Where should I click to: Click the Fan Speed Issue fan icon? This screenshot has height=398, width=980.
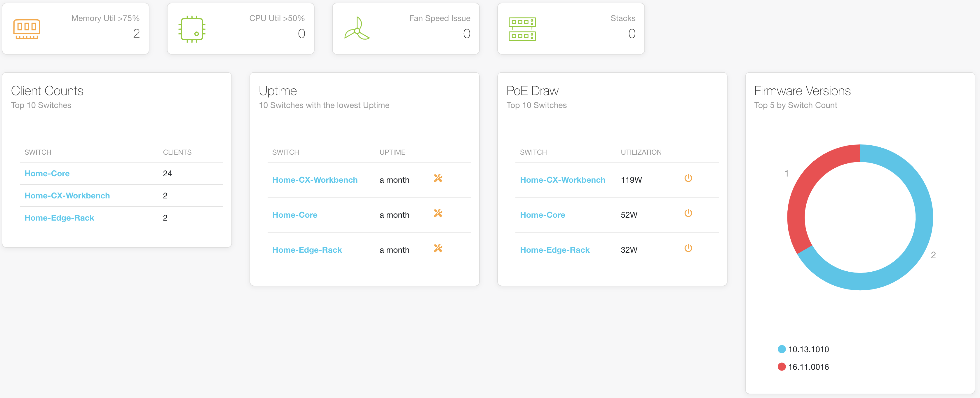357,29
